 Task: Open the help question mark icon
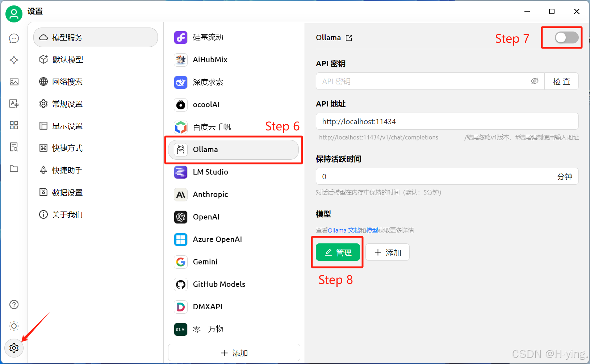pyautogui.click(x=14, y=305)
